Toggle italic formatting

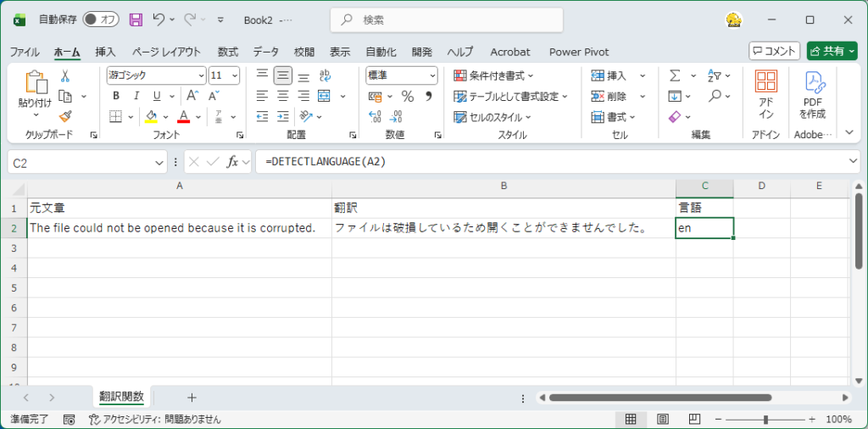coord(134,96)
